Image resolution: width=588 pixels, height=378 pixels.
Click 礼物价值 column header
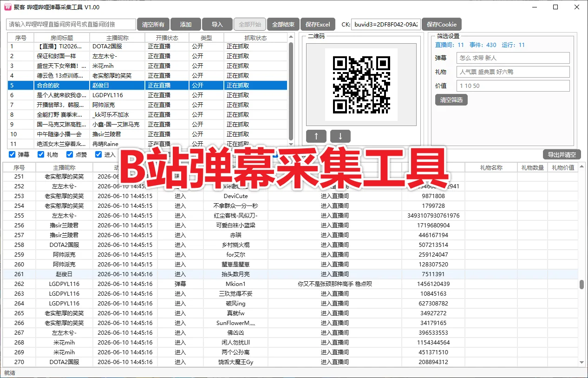pyautogui.click(x=563, y=167)
